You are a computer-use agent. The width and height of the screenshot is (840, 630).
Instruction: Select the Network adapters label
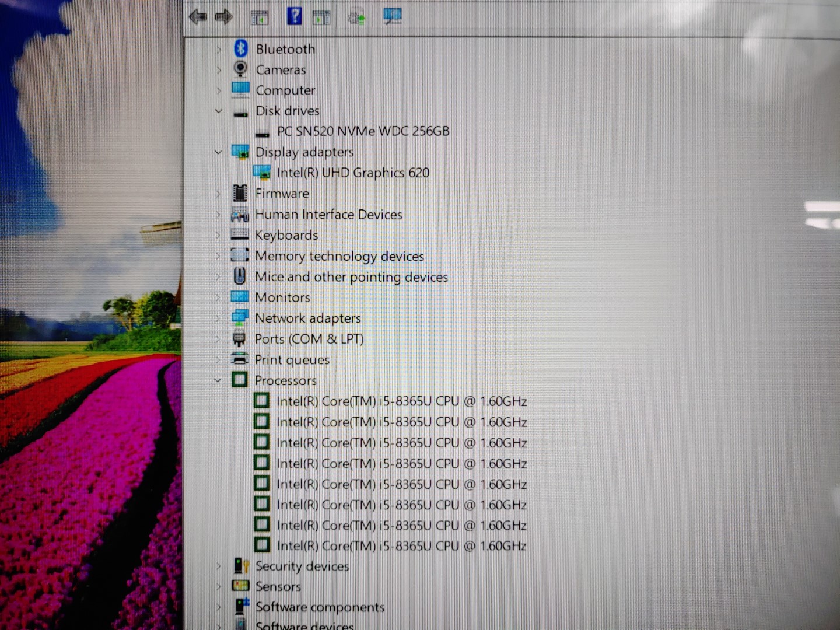pyautogui.click(x=307, y=318)
